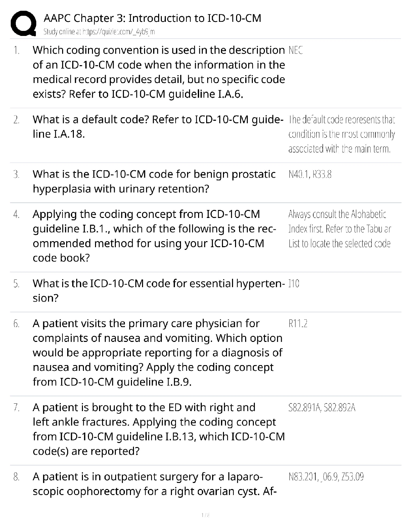The width and height of the screenshot is (411, 532).
Task: Click the AAPC Chapter 3 title heading
Action: [x=152, y=18]
